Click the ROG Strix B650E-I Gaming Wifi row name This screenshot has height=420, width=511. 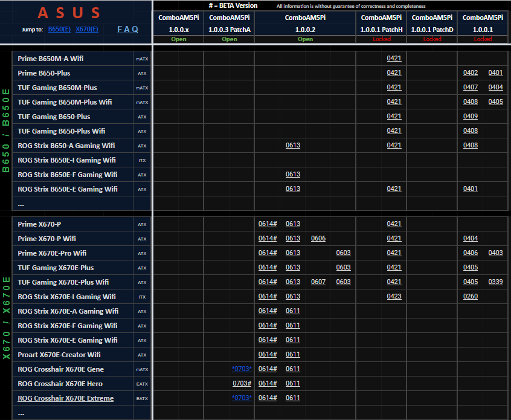66,160
